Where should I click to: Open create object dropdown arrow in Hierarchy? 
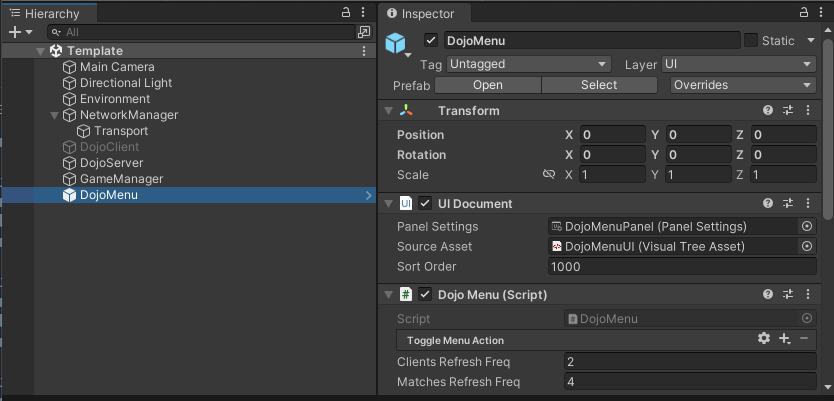(29, 32)
